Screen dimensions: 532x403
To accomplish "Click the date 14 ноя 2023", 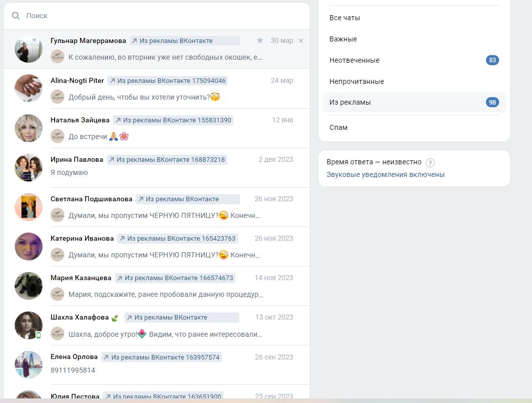I will tap(274, 278).
